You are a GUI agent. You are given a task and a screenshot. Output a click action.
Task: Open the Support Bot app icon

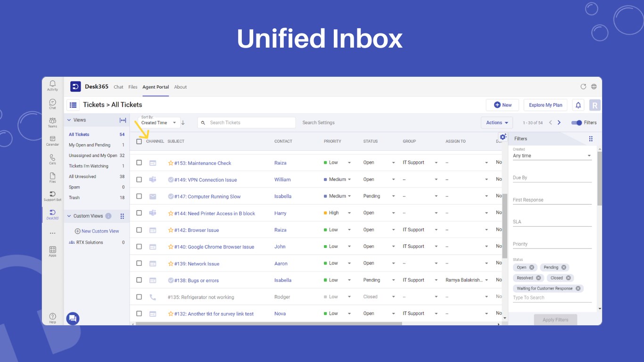click(x=52, y=196)
